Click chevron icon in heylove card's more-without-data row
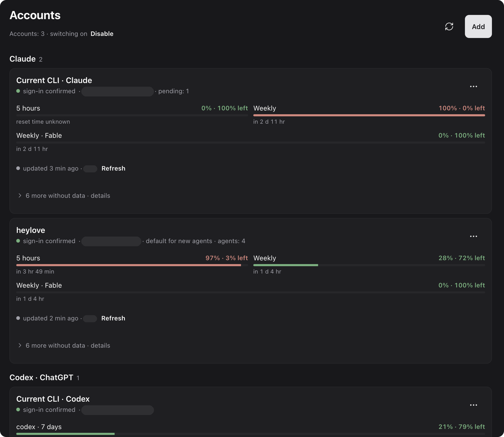The image size is (504, 437). [20, 346]
